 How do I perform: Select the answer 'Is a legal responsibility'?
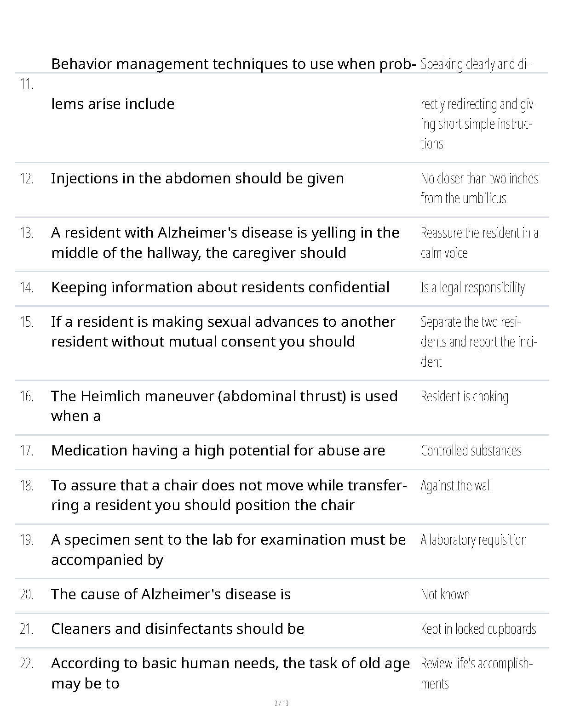click(472, 288)
